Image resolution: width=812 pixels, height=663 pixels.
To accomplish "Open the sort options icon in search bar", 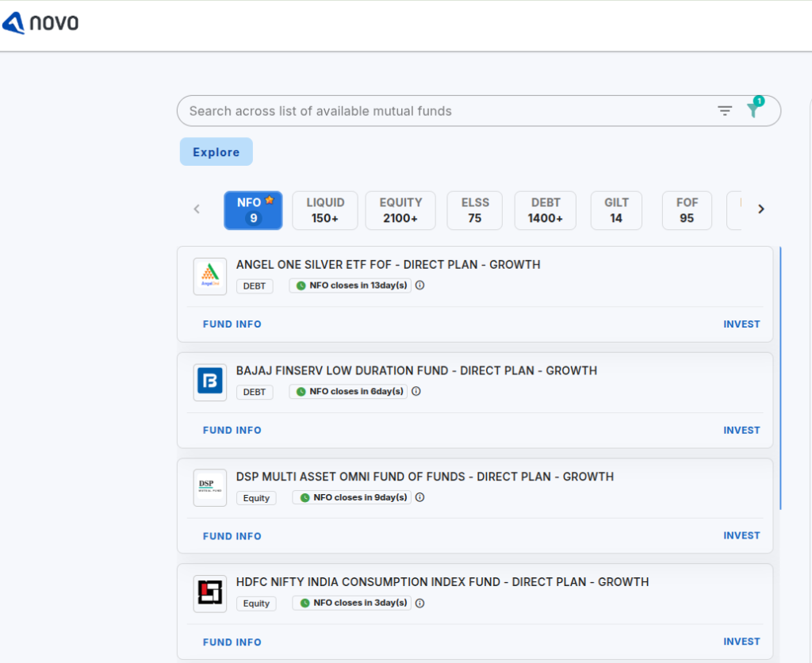I will pyautogui.click(x=725, y=111).
